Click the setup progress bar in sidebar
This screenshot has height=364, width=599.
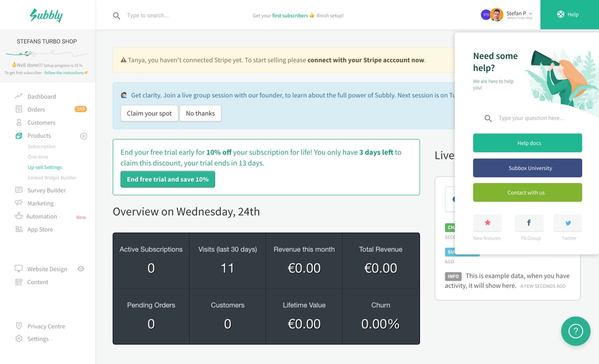[47, 53]
